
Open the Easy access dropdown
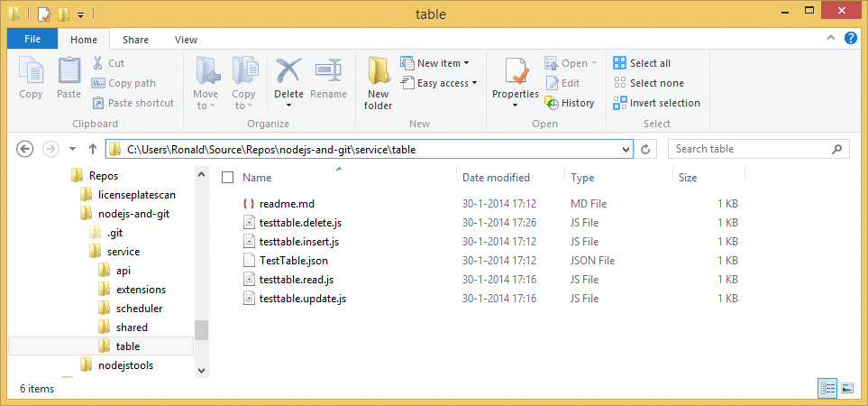[446, 83]
